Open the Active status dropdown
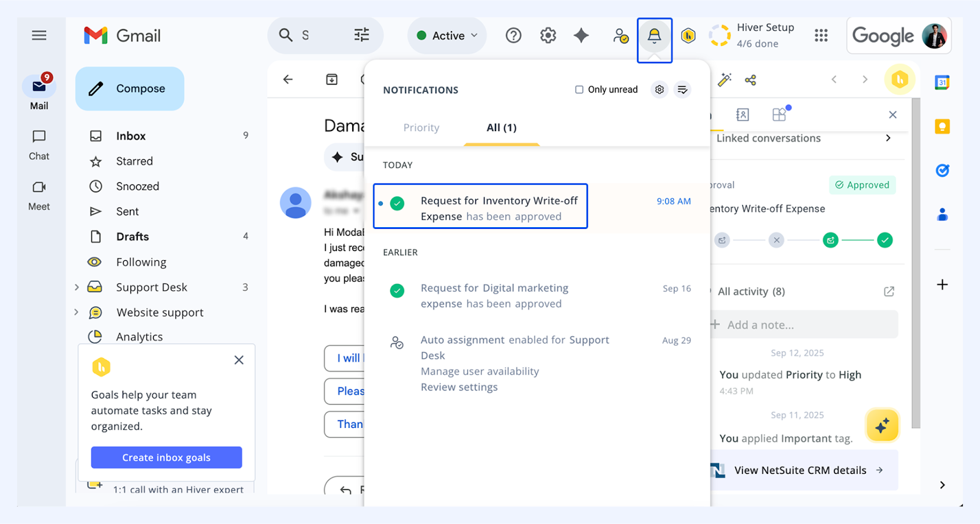 (447, 36)
